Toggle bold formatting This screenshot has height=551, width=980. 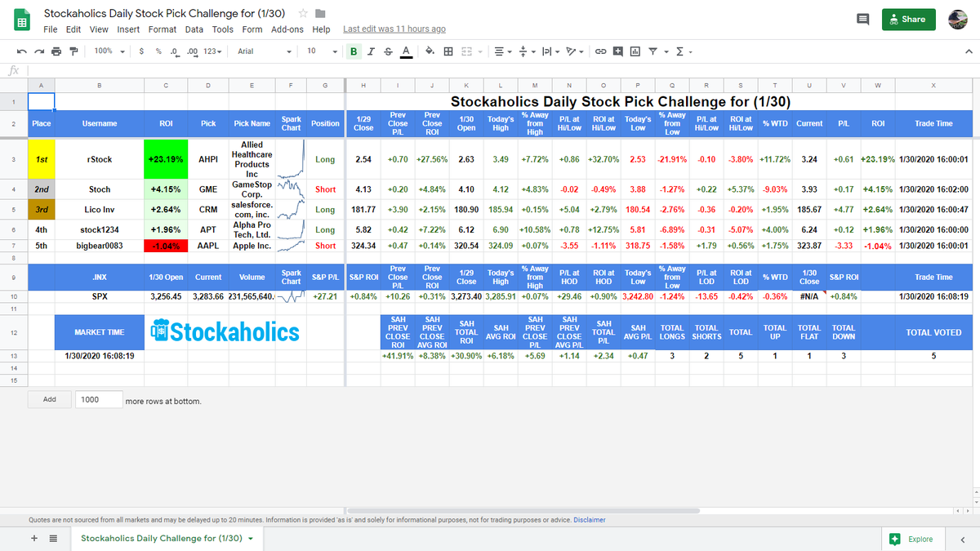point(354,51)
